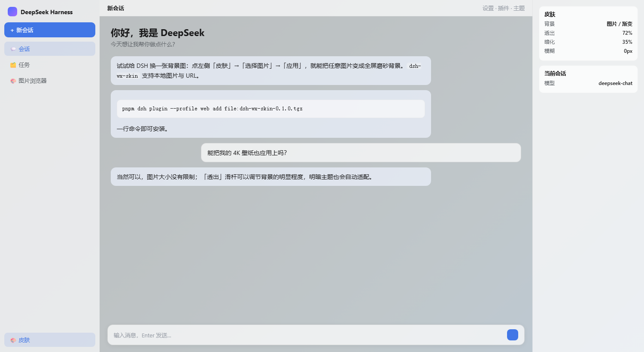Click the message 能把我的 4K 壁纸也应用上吗?
This screenshot has height=352, width=644.
pos(361,153)
